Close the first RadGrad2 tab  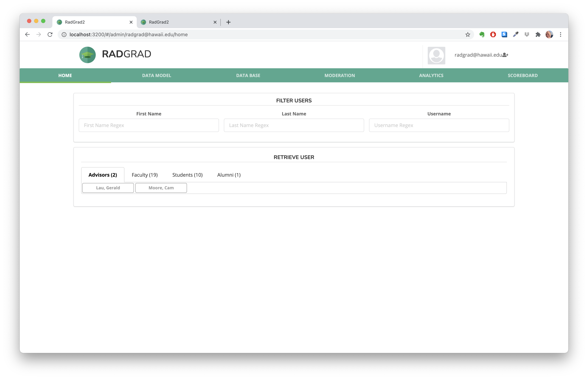pyautogui.click(x=131, y=22)
